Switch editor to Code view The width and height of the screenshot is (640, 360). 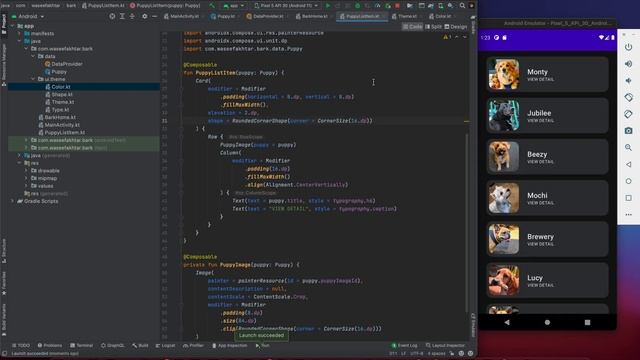412,27
